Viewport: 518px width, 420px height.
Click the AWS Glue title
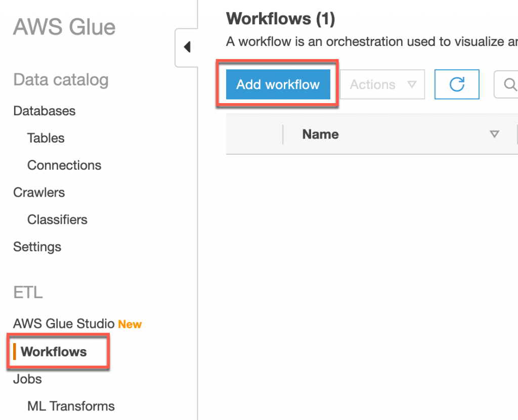pos(64,27)
